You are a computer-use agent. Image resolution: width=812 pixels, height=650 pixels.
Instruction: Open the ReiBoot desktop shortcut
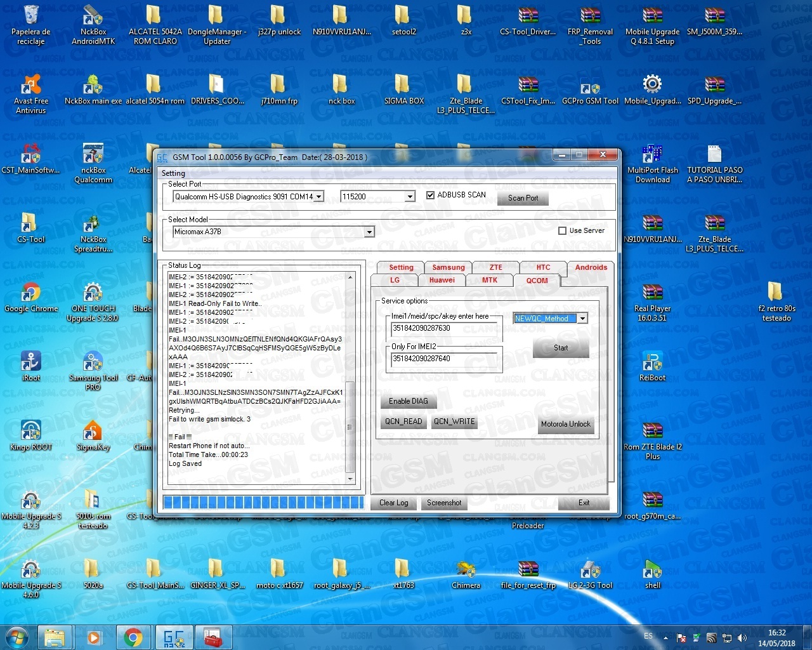point(652,367)
